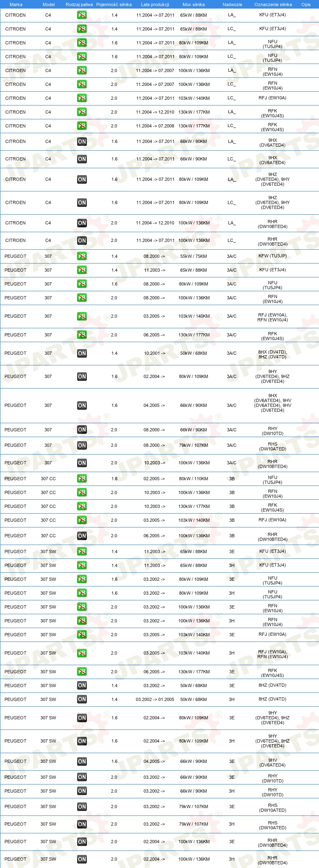Click the Moc silnika column header
The image size is (319, 868).
click(x=194, y=4)
